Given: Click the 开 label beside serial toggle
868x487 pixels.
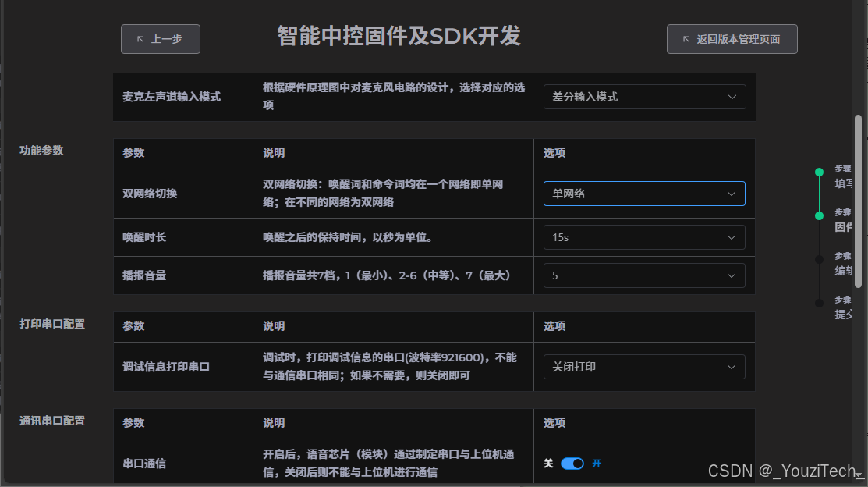Looking at the screenshot, I should 596,463.
